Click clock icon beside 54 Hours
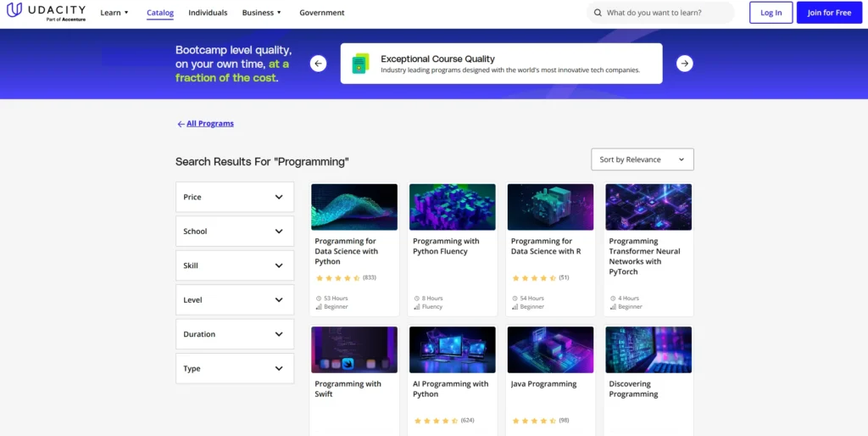 point(515,299)
